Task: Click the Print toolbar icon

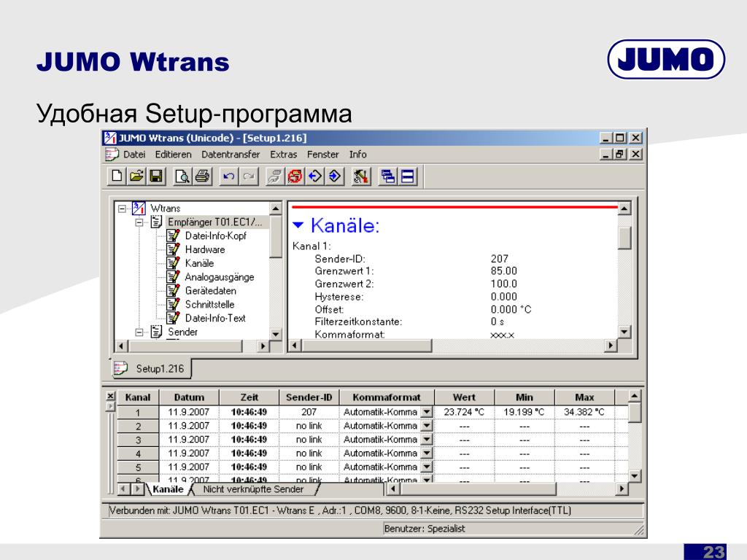Action: point(202,176)
